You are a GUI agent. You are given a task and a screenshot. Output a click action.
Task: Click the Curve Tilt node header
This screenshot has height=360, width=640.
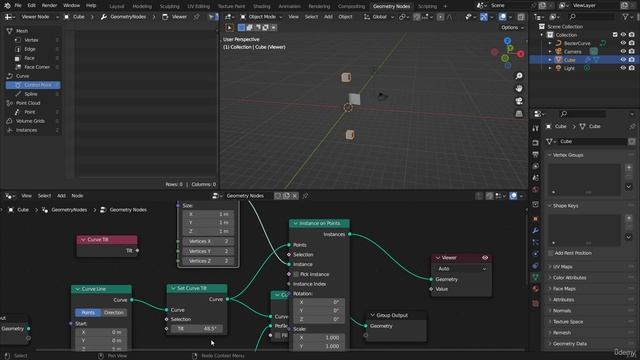coord(107,240)
